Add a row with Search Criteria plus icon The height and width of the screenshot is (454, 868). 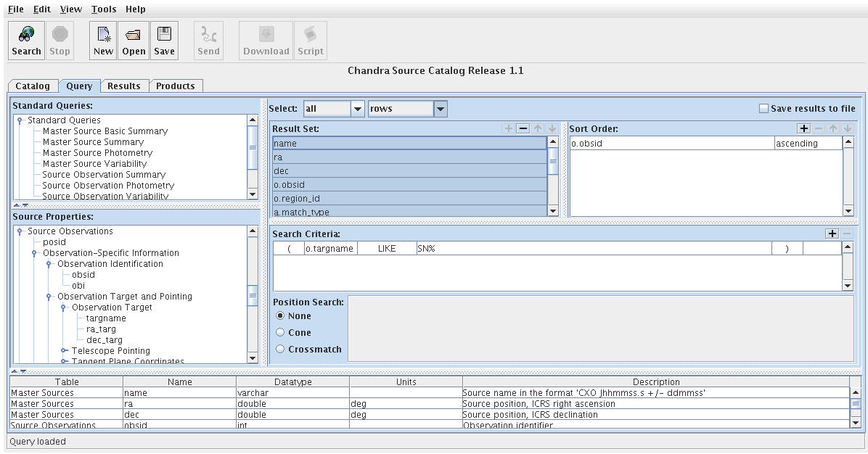[x=832, y=234]
